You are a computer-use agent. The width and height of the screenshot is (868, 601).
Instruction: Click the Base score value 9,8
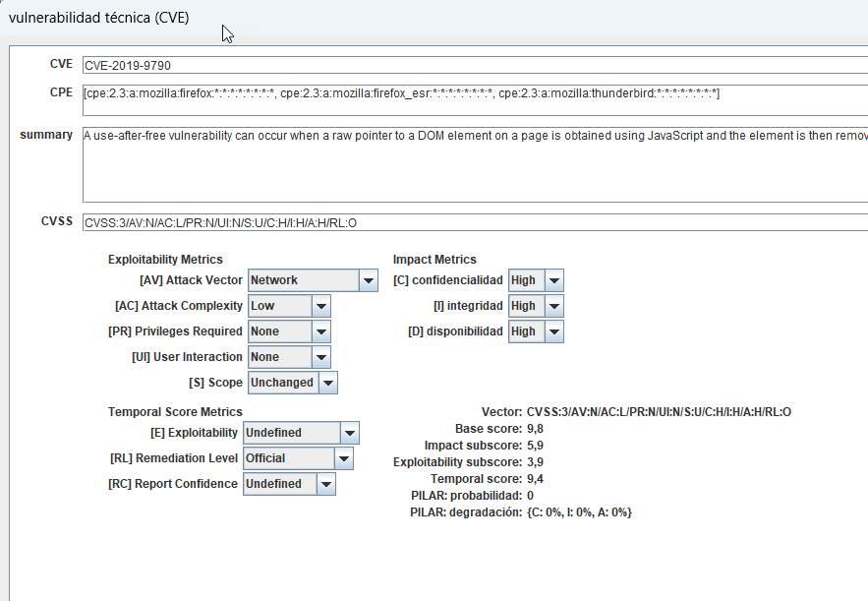point(537,429)
